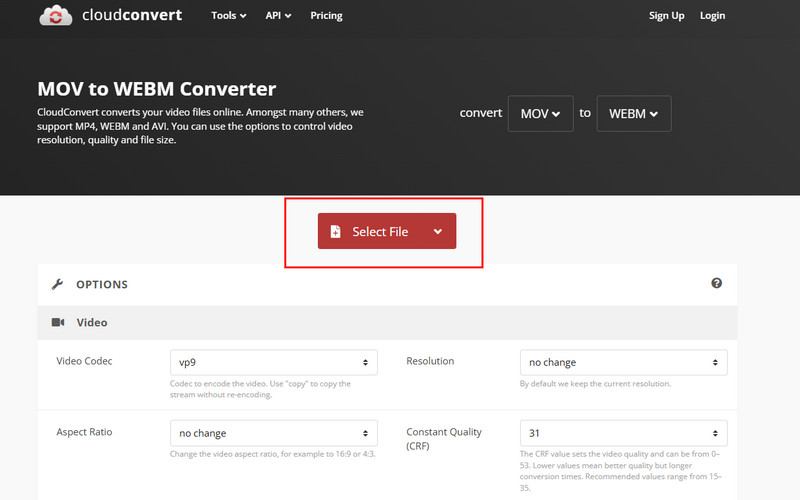The width and height of the screenshot is (800, 500).
Task: Click the Options wrench icon
Action: pos(57,284)
